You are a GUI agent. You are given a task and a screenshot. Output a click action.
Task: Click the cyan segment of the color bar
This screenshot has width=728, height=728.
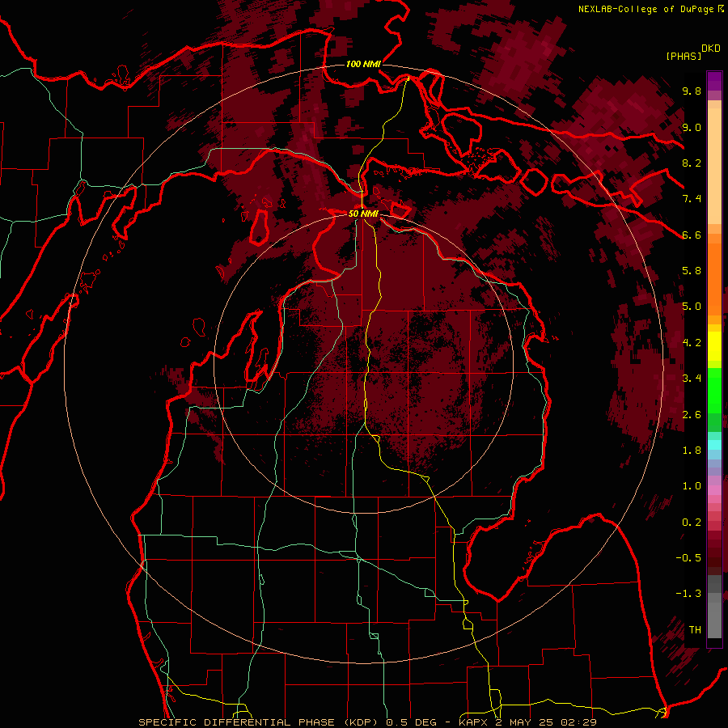click(714, 445)
